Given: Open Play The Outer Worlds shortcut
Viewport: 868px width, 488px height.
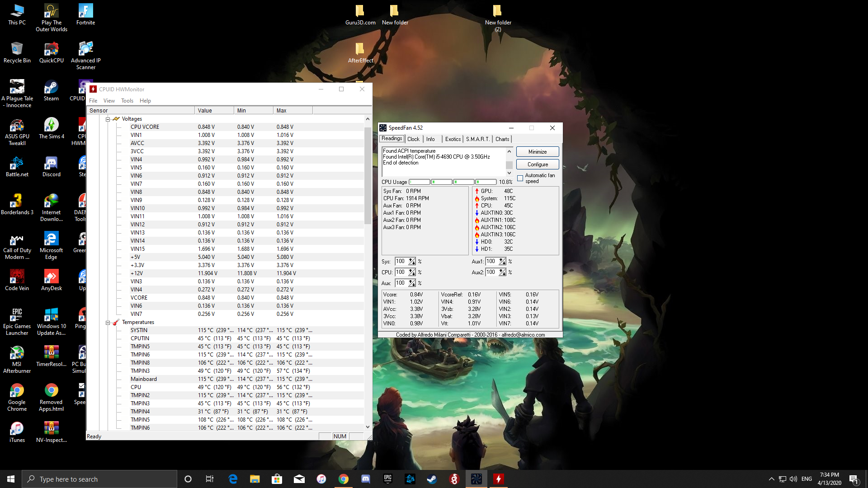Looking at the screenshot, I should [52, 18].
